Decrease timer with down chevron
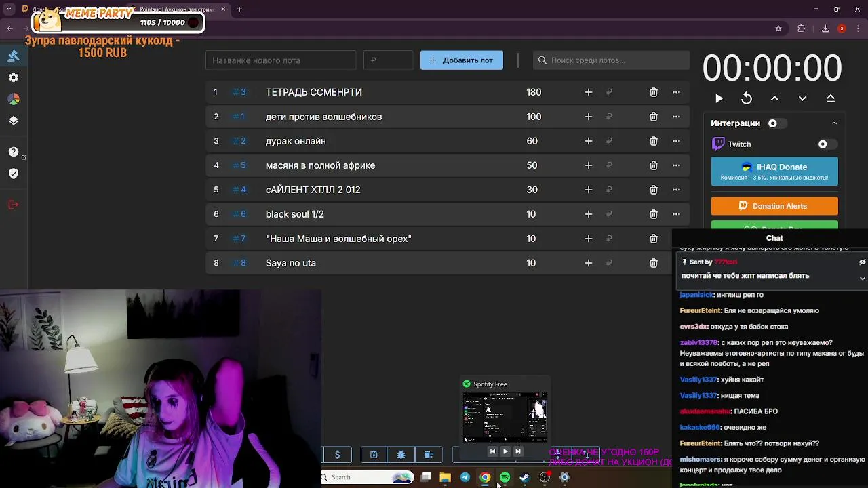The image size is (868, 488). click(802, 98)
